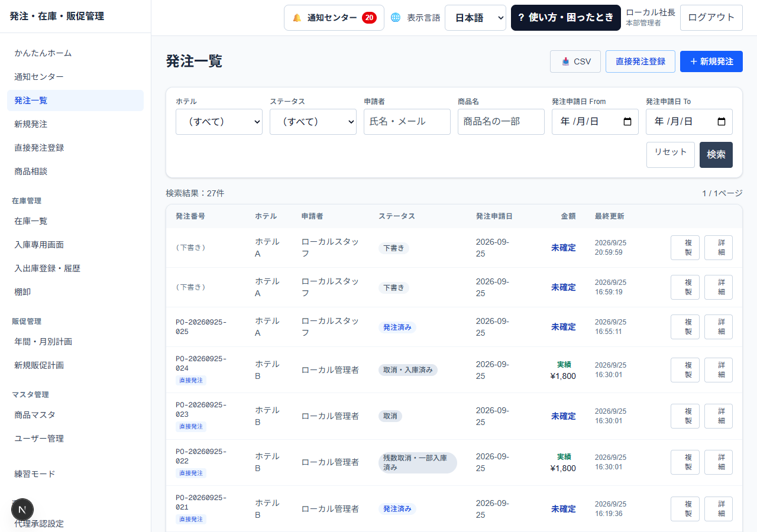Click 詳細 for PO-20260925-022
The image size is (757, 532).
(719, 462)
